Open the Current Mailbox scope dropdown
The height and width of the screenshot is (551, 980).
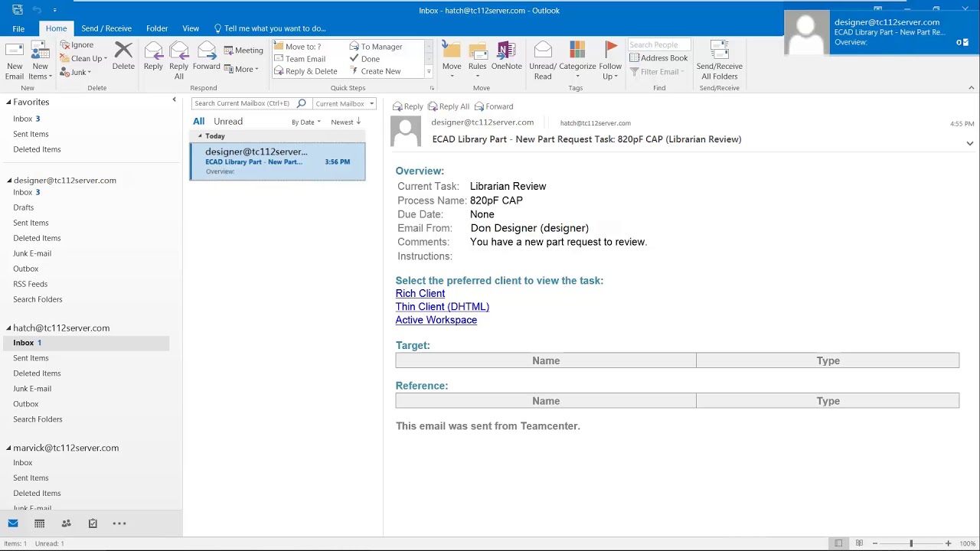pos(345,103)
